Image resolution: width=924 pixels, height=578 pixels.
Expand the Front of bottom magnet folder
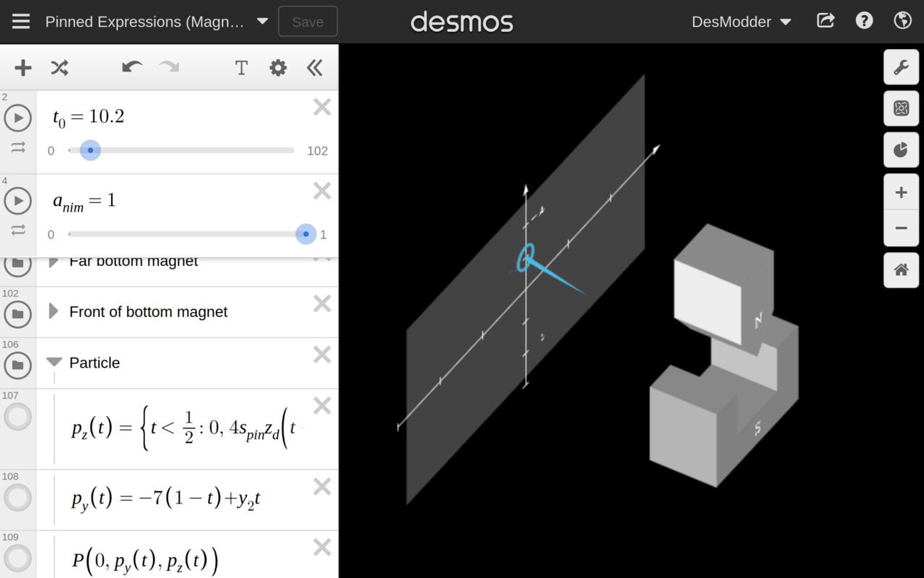[x=52, y=311]
